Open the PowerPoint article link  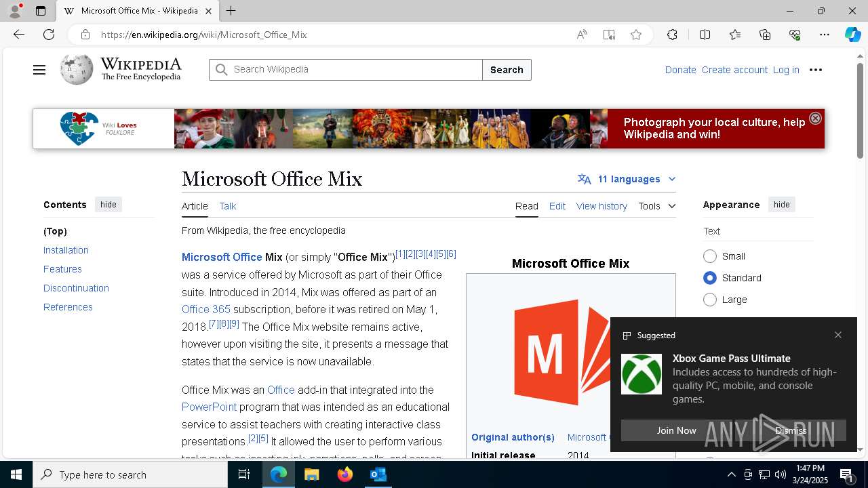[209, 407]
